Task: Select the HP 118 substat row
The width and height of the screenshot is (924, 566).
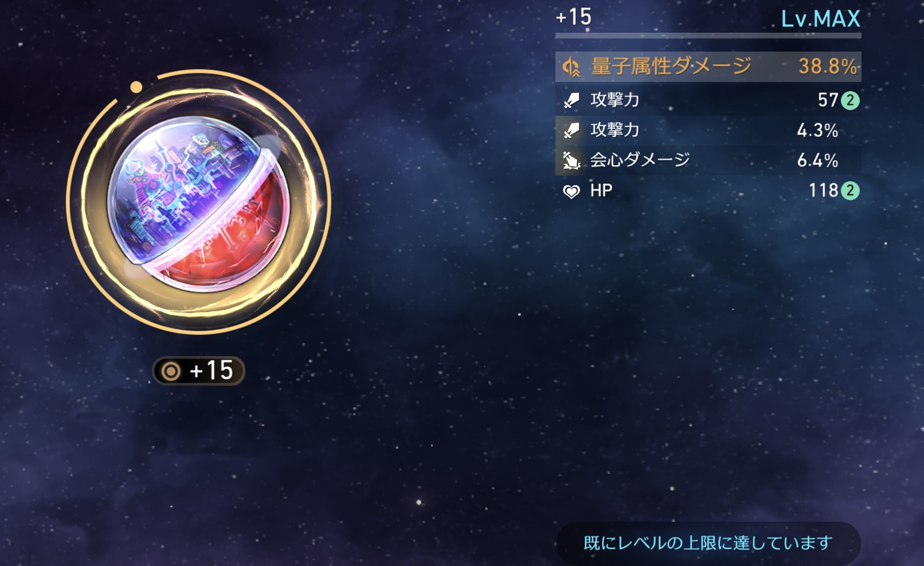Action: (x=708, y=190)
